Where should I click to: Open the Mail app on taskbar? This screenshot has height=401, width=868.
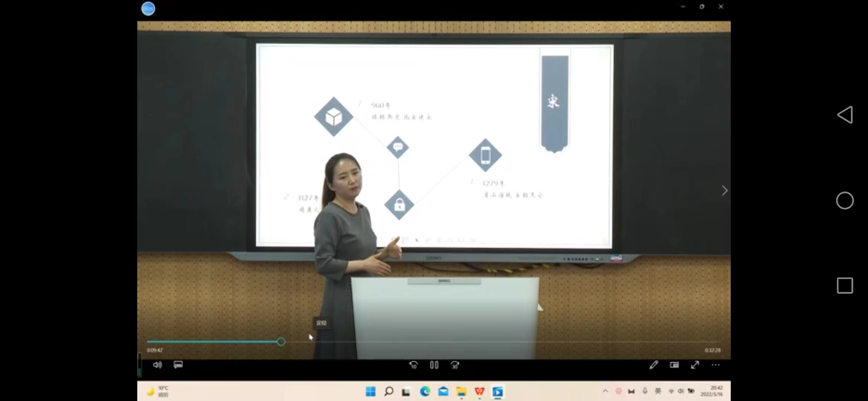tap(443, 391)
